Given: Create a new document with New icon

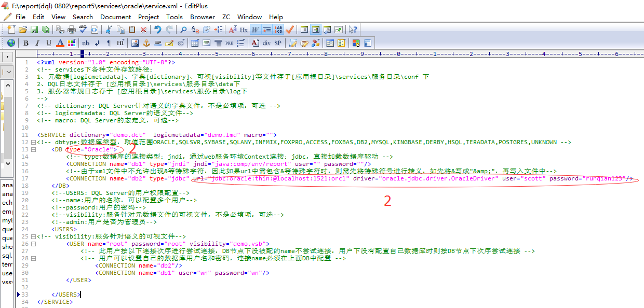Looking at the screenshot, I should point(11,30).
